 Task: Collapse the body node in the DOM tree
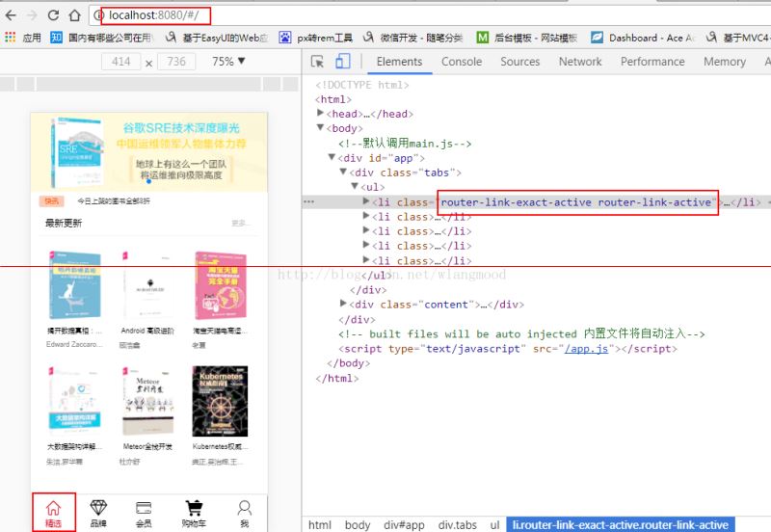coord(320,127)
